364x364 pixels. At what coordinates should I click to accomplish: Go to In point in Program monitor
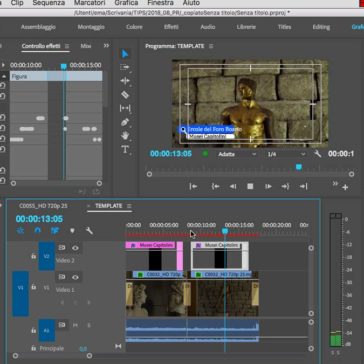coord(215,187)
